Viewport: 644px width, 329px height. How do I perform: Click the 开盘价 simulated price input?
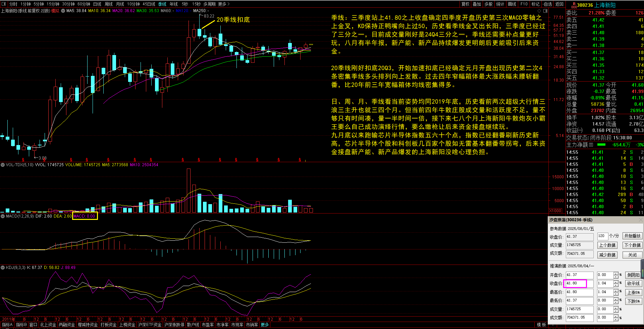[x=579, y=275]
